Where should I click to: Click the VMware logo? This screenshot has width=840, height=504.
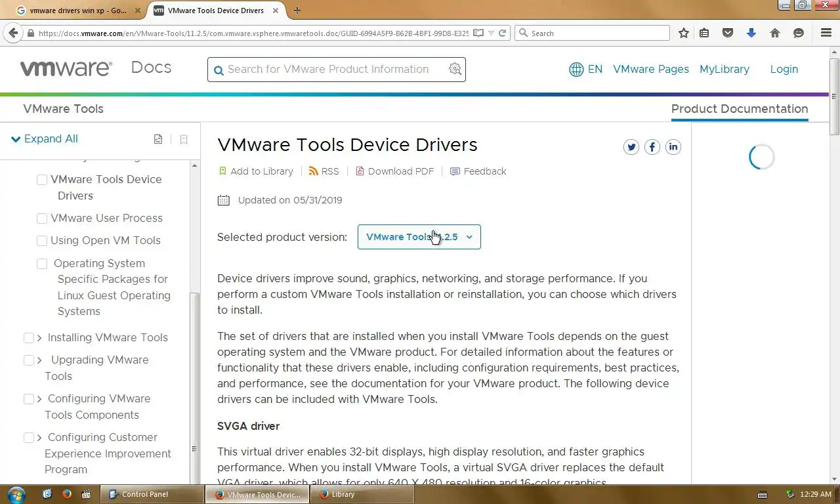[x=66, y=68]
